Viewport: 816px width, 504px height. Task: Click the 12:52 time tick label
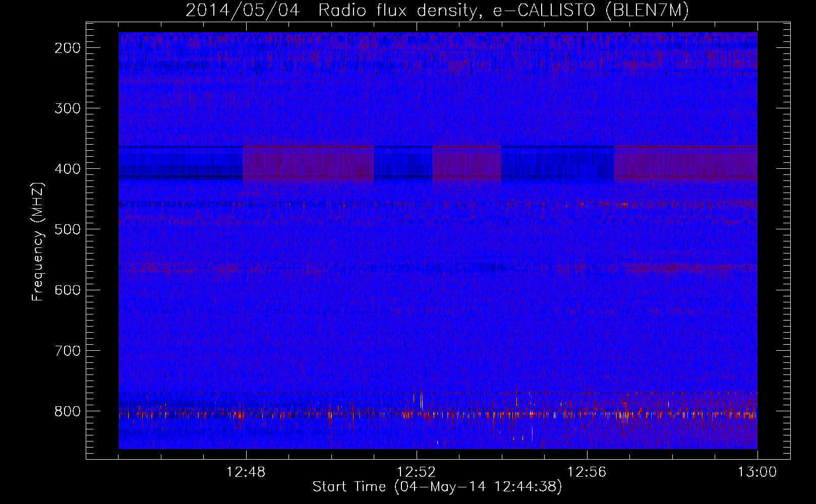[x=417, y=472]
